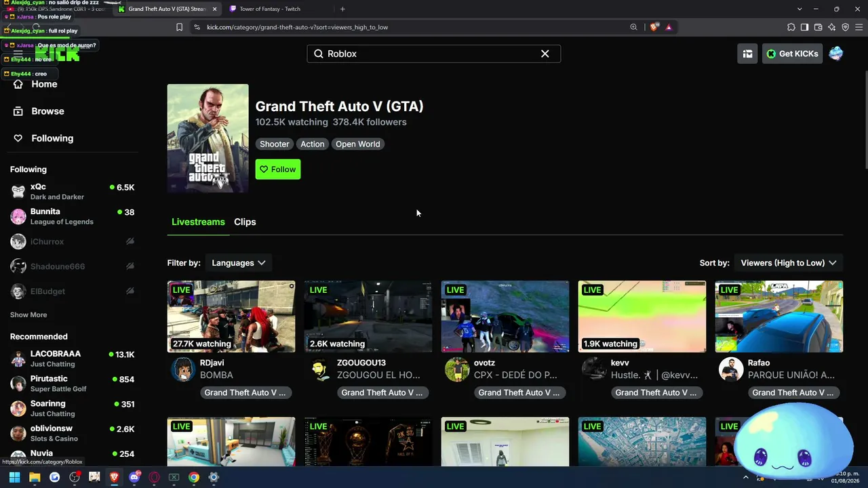Switch to the Clips tab
This screenshot has width=868, height=488.
point(245,222)
